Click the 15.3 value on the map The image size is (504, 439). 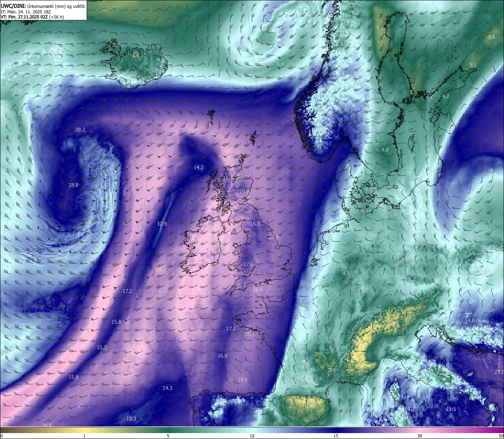tap(102, 347)
